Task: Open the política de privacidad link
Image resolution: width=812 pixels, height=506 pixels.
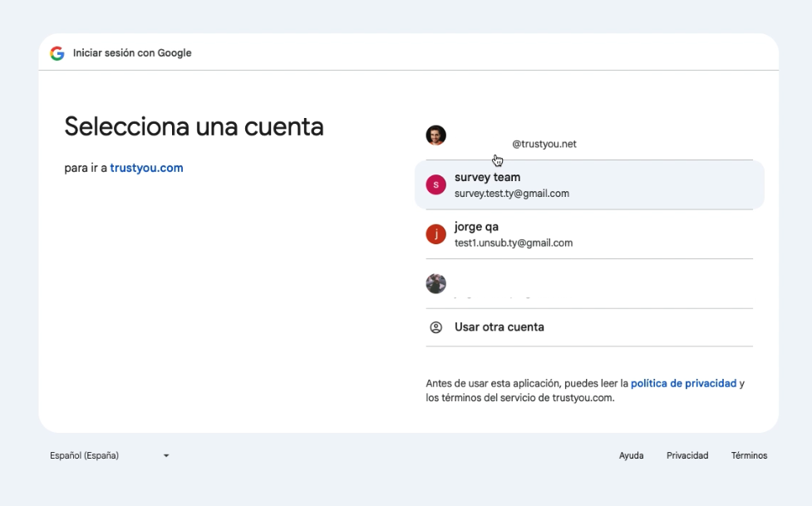Action: pyautogui.click(x=683, y=383)
